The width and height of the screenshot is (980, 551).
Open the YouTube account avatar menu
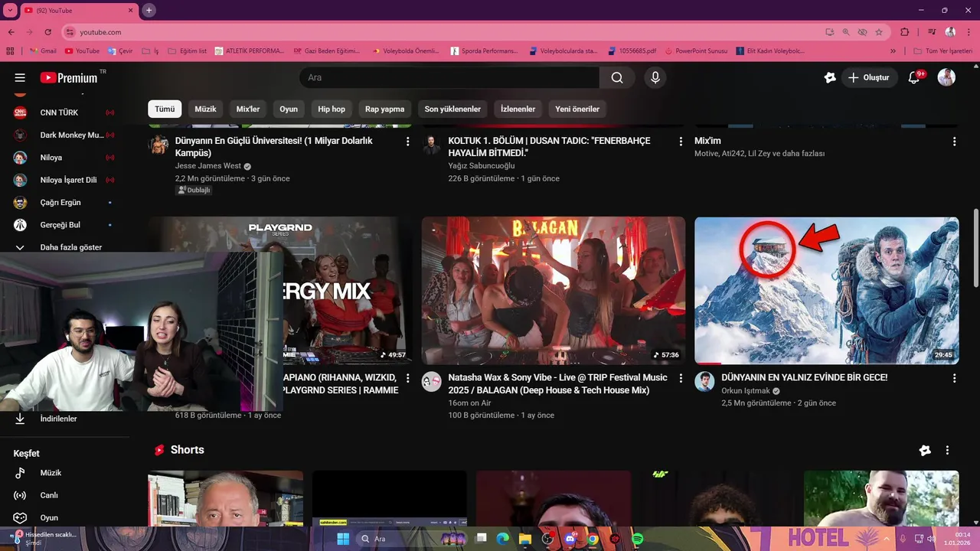(x=946, y=77)
